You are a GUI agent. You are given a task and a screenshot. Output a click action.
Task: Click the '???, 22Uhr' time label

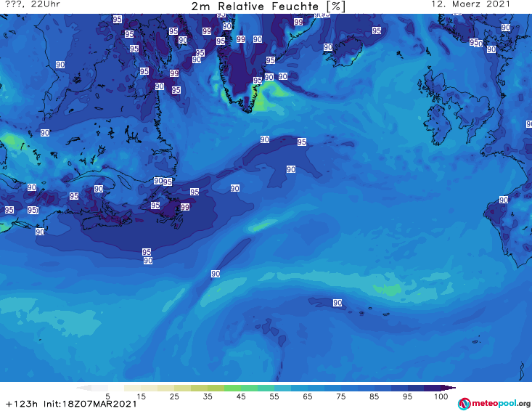coord(33,4)
